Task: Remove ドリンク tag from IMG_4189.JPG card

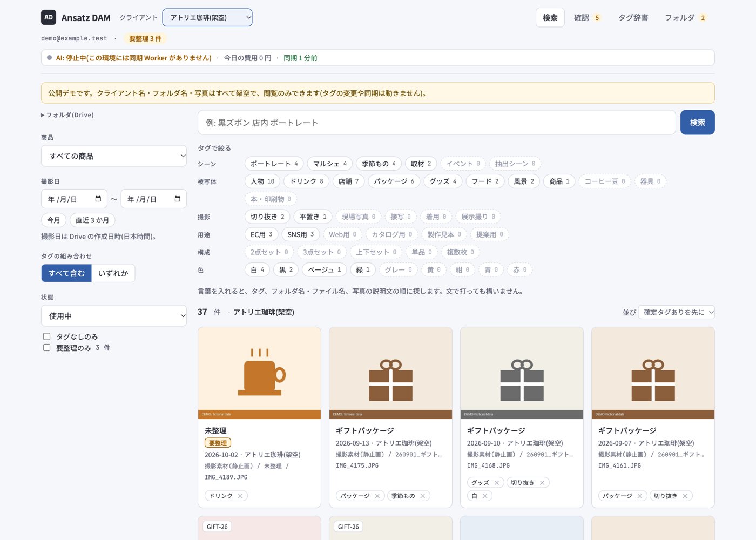Action: coord(240,496)
